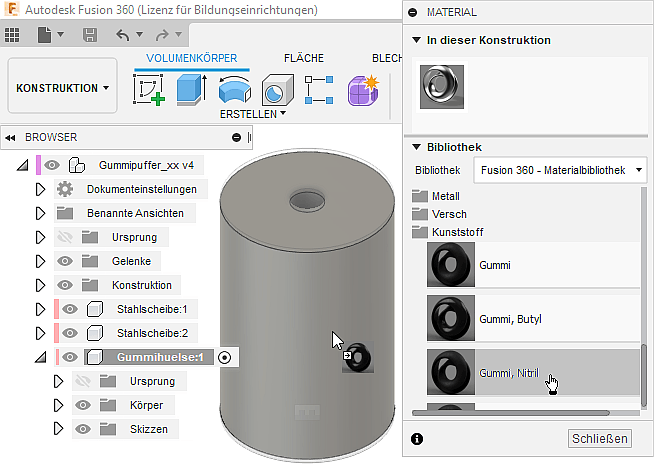This screenshot has width=654, height=465.
Task: Show Ursprung folder under Gummihuelse:1
Action: pos(83,381)
